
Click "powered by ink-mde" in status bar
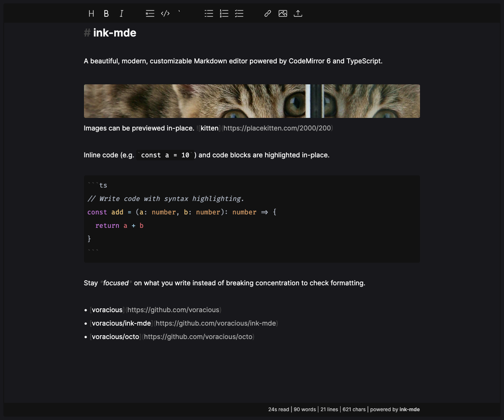[395, 410]
